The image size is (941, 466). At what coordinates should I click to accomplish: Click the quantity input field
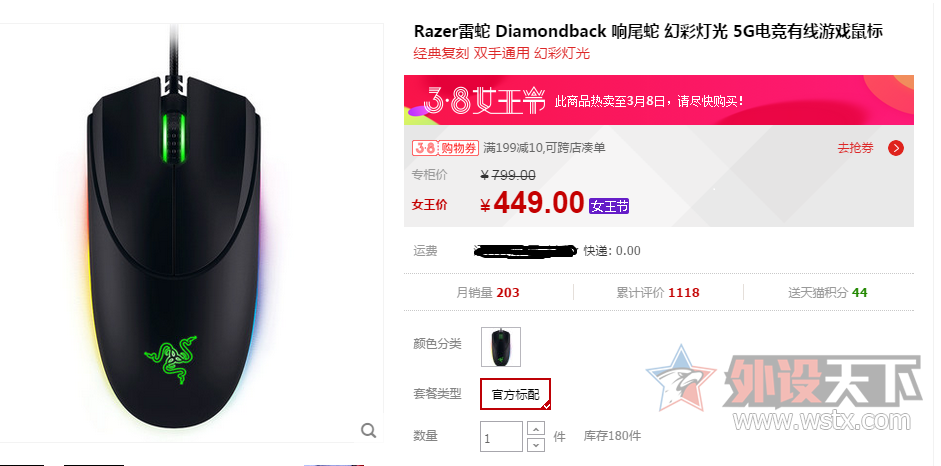(501, 437)
